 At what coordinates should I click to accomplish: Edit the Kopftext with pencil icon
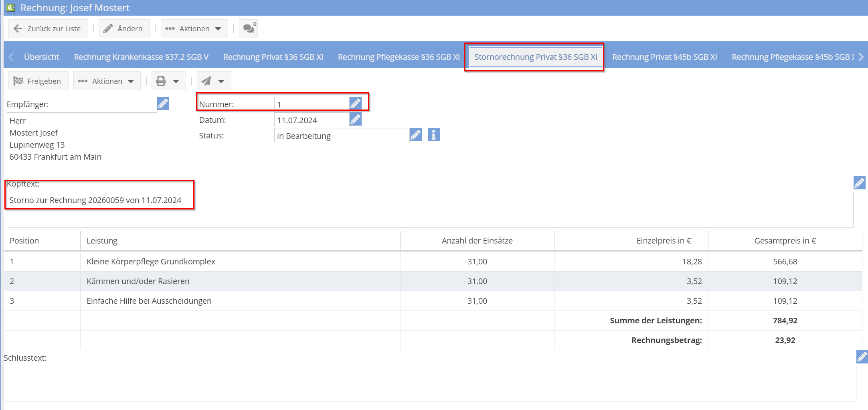(859, 183)
